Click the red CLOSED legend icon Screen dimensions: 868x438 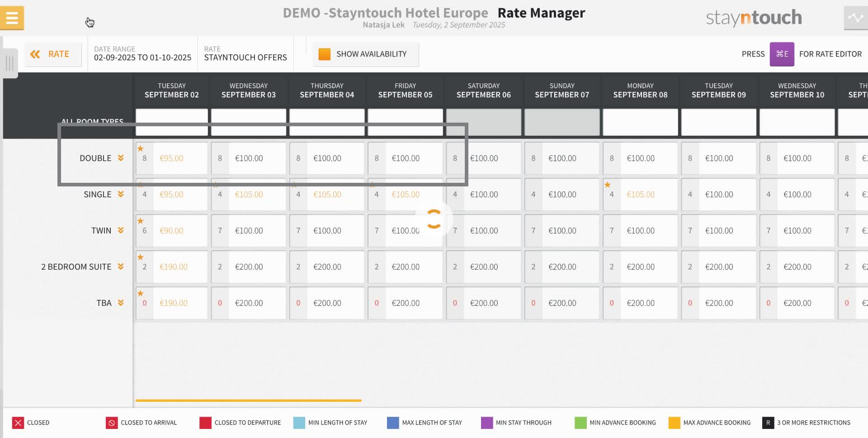click(x=18, y=423)
